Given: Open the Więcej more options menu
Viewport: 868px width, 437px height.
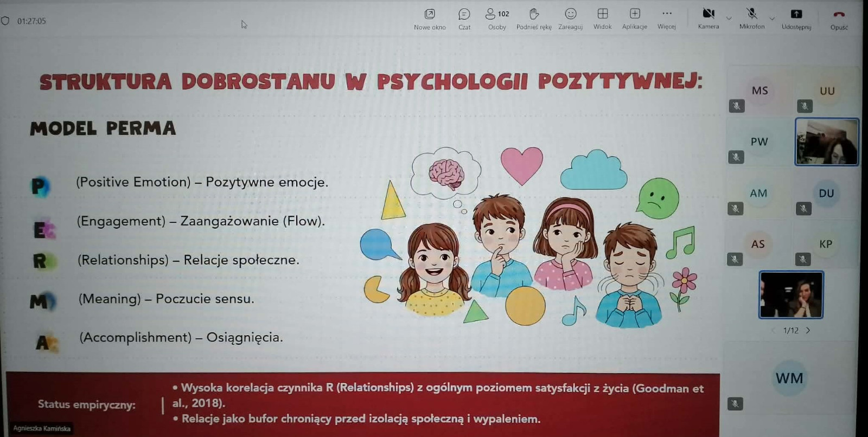Looking at the screenshot, I should [x=667, y=18].
